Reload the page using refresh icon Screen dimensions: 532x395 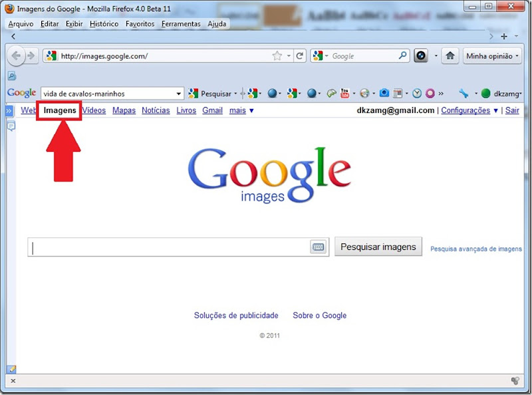[x=299, y=56]
